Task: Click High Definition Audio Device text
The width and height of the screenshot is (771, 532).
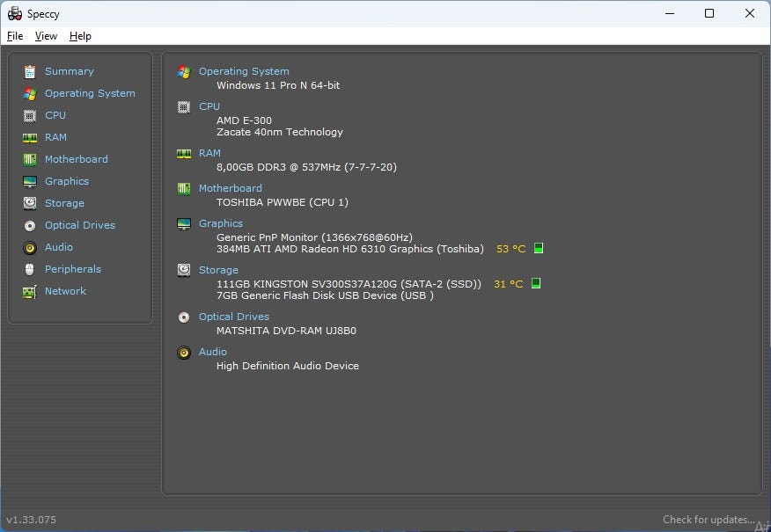Action: [x=288, y=366]
